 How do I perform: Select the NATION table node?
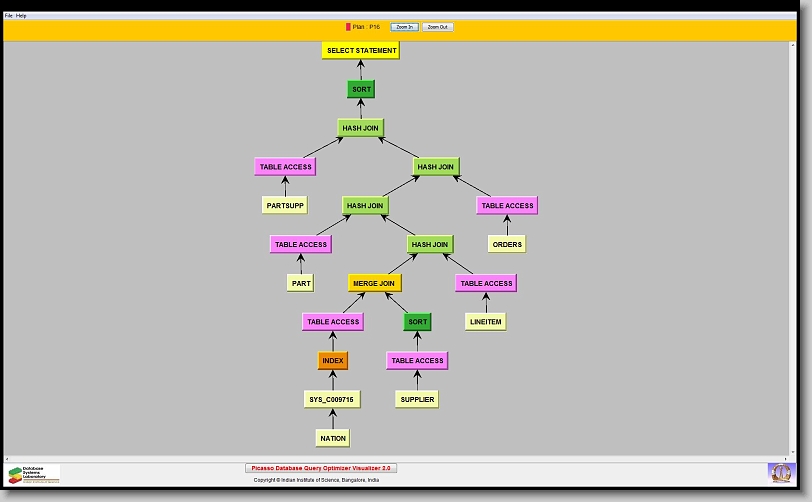pos(333,438)
